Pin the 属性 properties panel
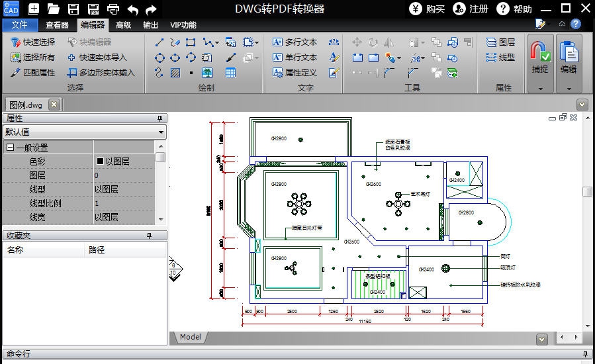Viewport: 595px width, 364px height. pyautogui.click(x=159, y=118)
